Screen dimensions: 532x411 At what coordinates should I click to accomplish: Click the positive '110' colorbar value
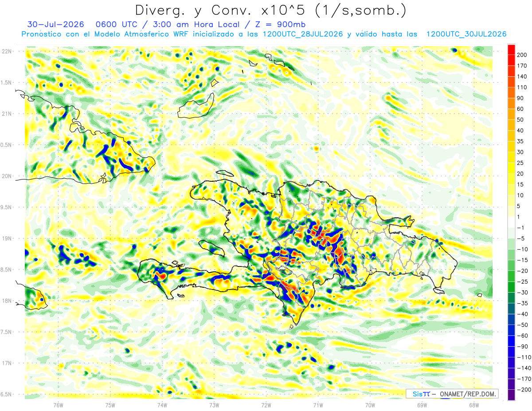522,87
